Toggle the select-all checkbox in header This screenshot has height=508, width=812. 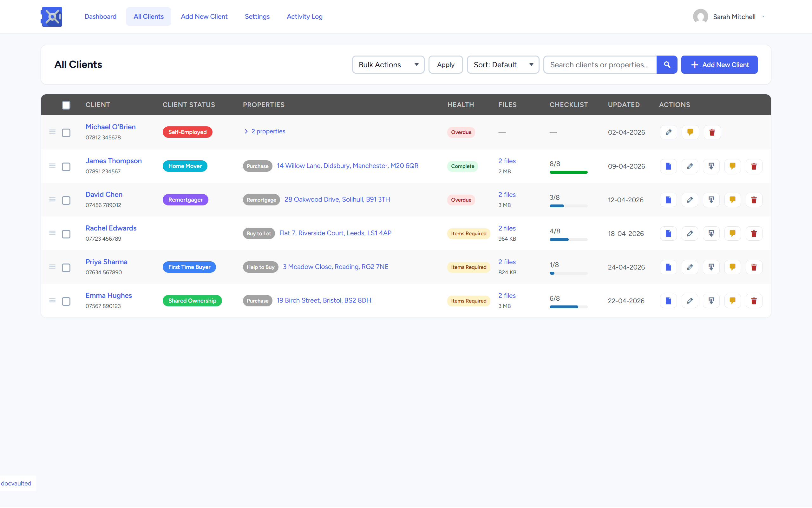click(x=66, y=105)
